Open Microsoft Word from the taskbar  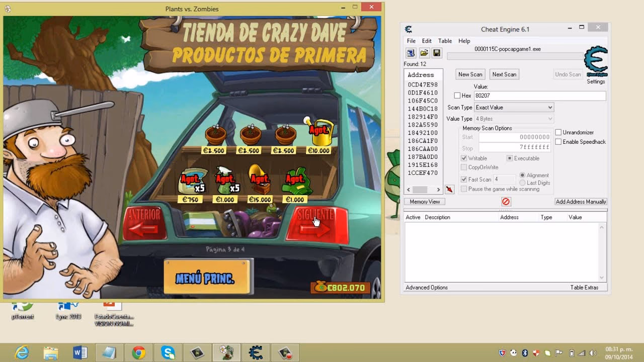coord(80,352)
